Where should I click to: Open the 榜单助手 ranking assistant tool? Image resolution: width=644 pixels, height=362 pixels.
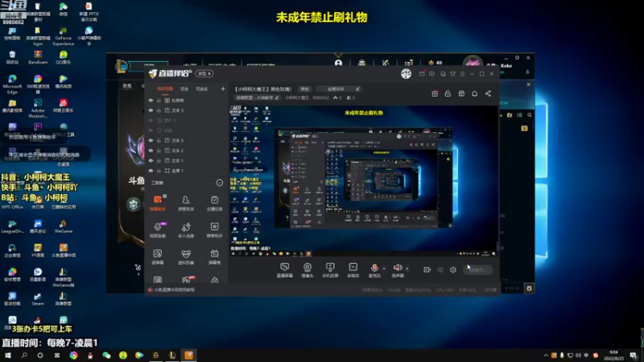click(214, 229)
